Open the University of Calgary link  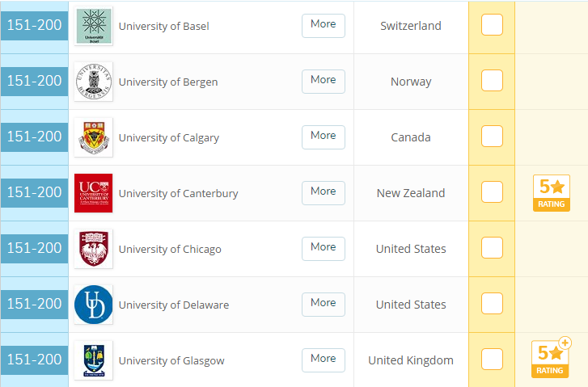tap(168, 137)
